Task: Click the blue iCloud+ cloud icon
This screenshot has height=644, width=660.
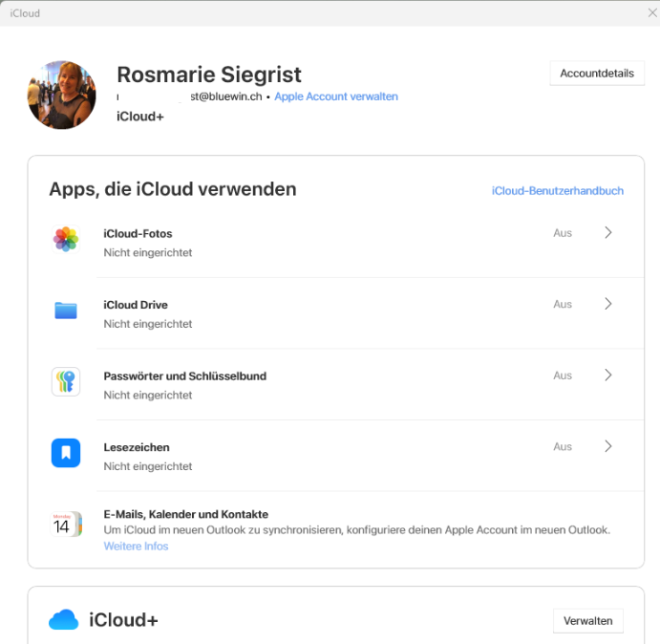Action: click(x=64, y=619)
